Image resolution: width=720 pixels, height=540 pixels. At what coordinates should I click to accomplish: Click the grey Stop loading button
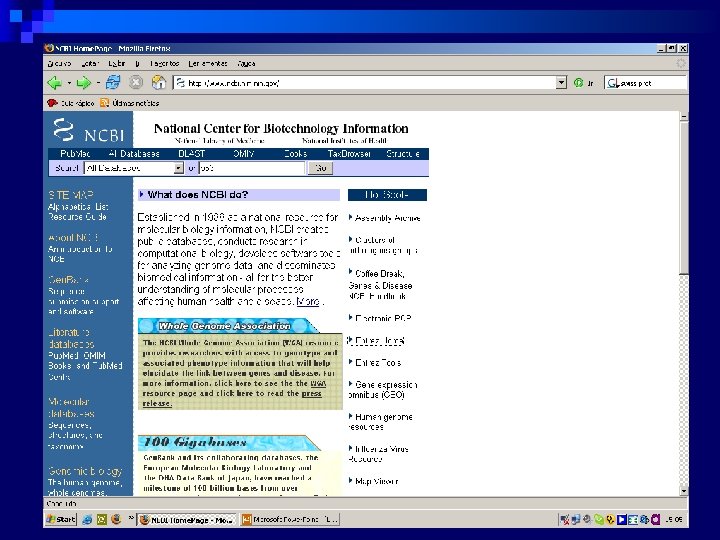pos(135,83)
